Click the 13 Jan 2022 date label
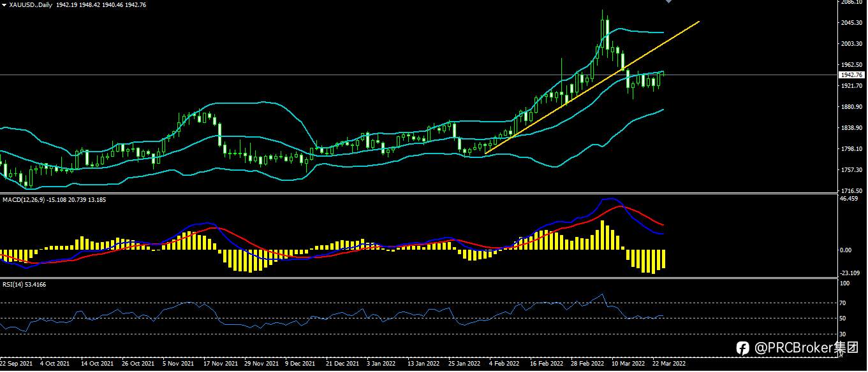 pyautogui.click(x=423, y=364)
